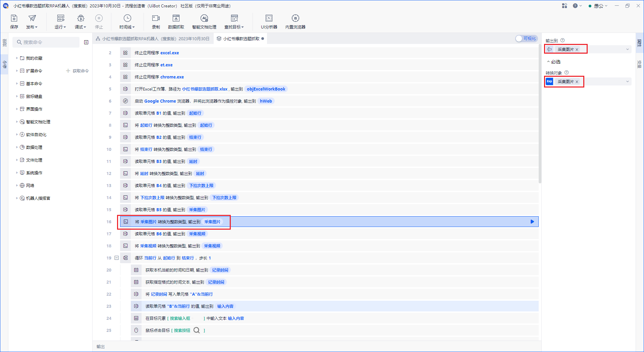Screen dimensions: 644x352
Task: Switch to the 流程 side tab
Action: (x=4, y=43)
